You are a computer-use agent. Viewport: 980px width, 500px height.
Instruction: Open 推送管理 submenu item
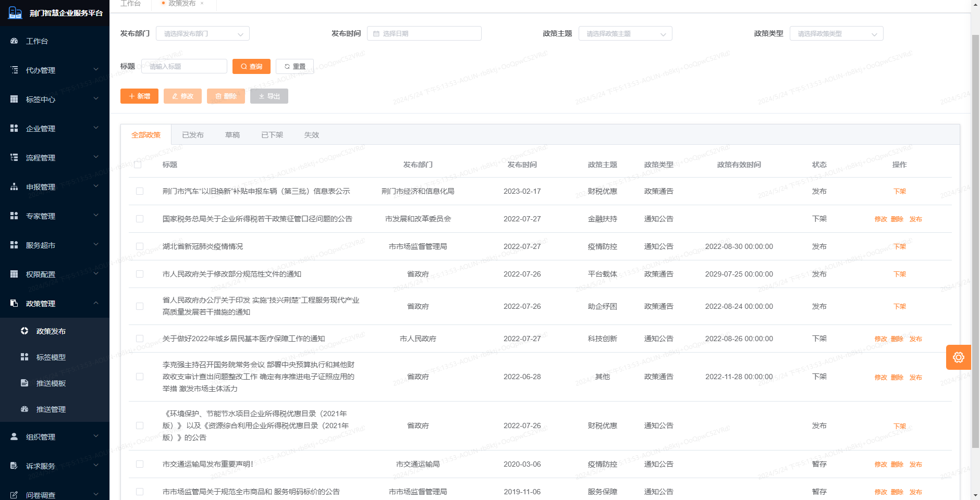[55, 409]
